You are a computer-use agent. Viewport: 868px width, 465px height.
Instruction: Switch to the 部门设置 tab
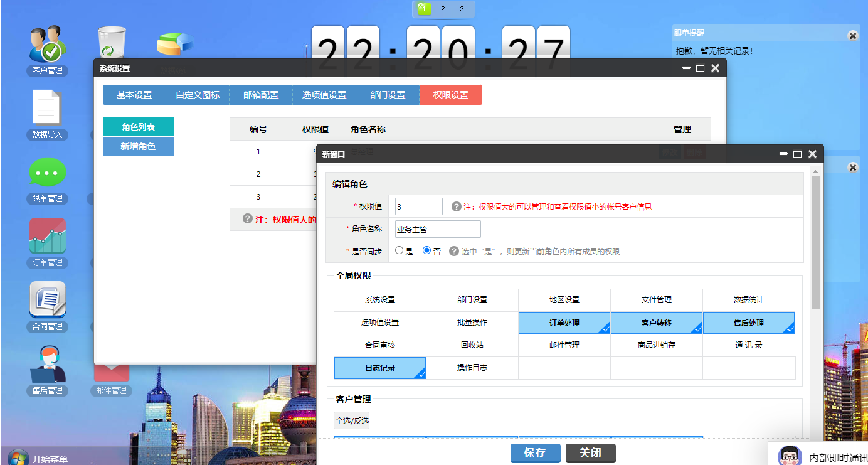point(387,94)
